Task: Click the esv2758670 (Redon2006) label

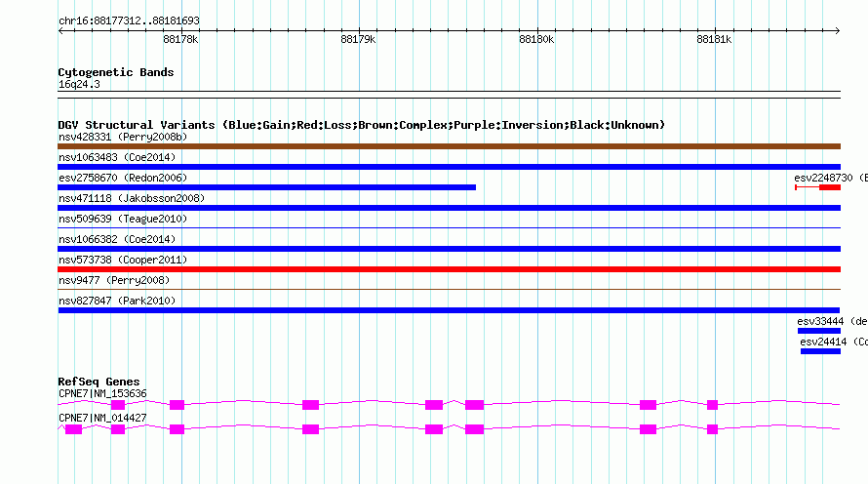Action: (x=123, y=178)
